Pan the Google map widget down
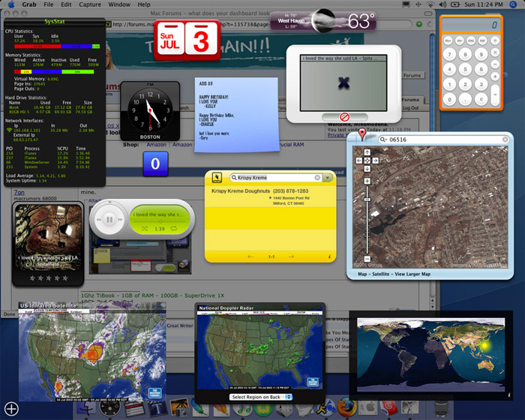 point(367,169)
